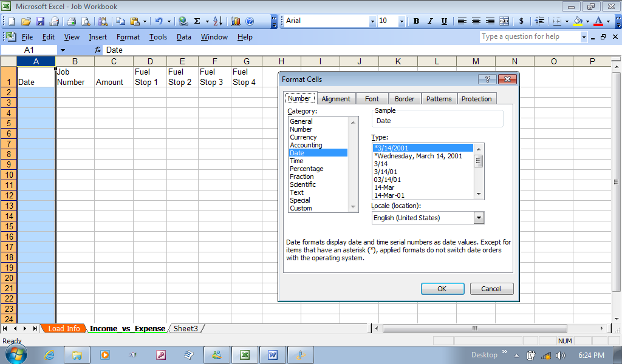Open the Chart Wizard icon

[x=235, y=21]
